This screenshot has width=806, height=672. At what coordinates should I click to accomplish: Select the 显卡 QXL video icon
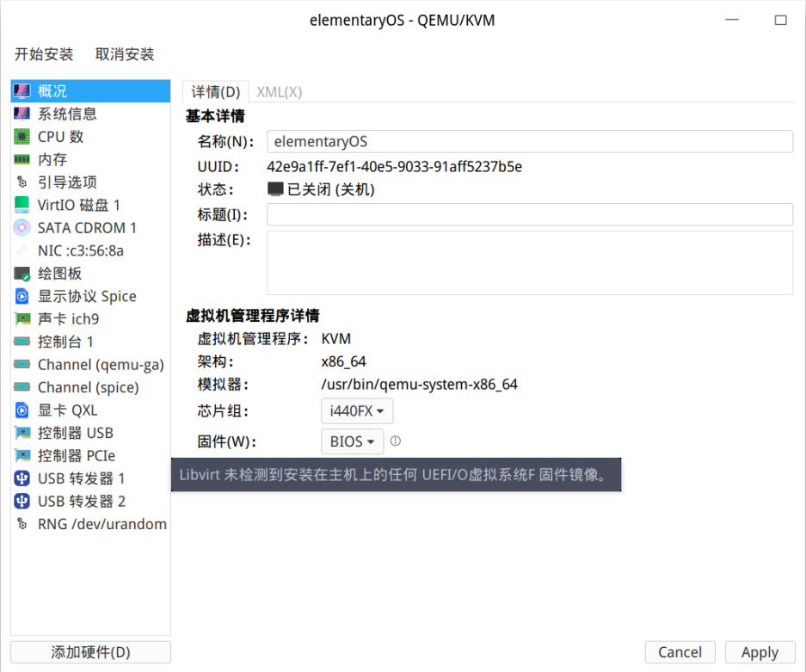[22, 410]
